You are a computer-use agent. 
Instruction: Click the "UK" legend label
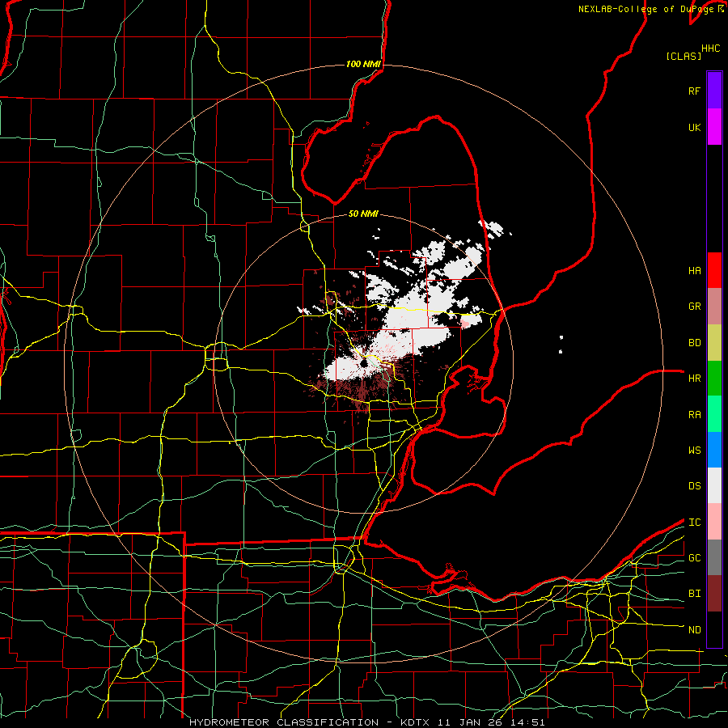694,127
